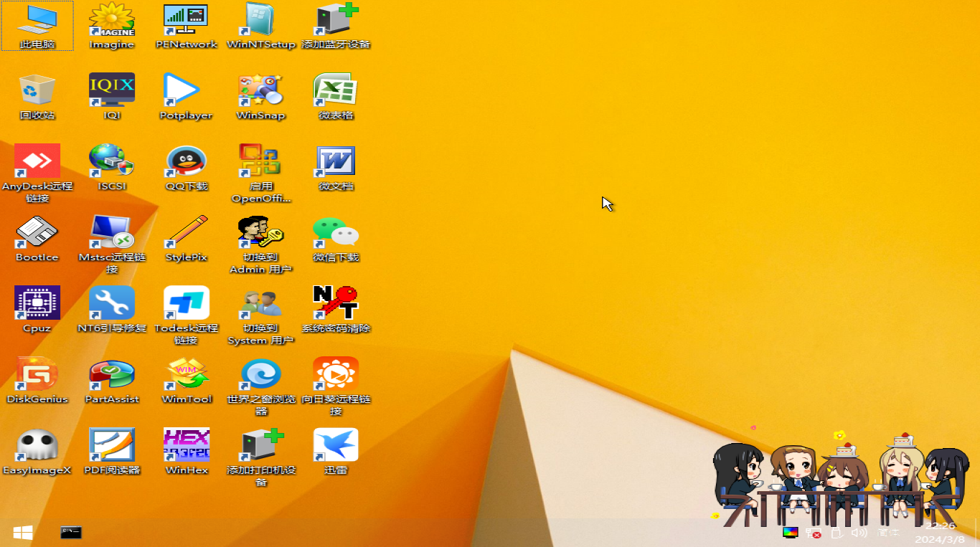This screenshot has width=980, height=547.
Task: Select the WinNTSetup shortcut
Action: [261, 26]
